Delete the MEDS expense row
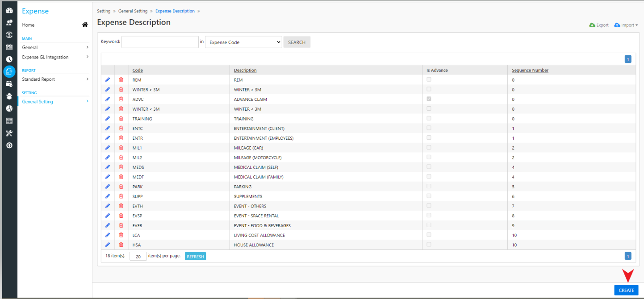This screenshot has height=299, width=644. 121,167
